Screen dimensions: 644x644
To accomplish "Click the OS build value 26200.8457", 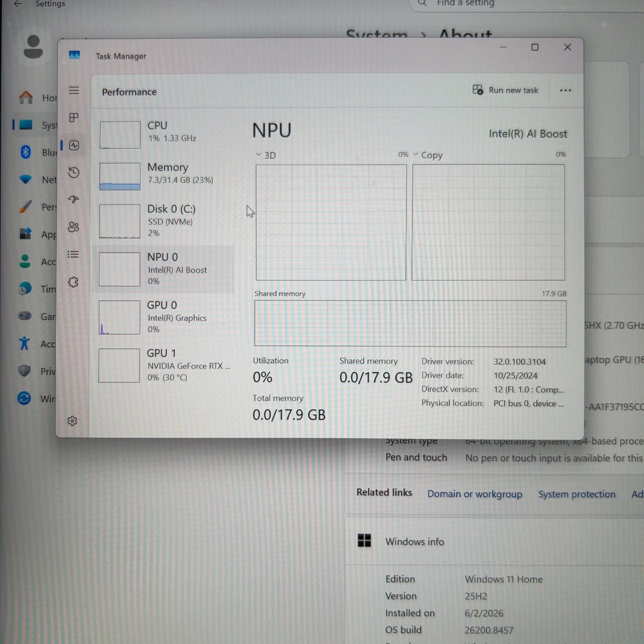I will 489,630.
